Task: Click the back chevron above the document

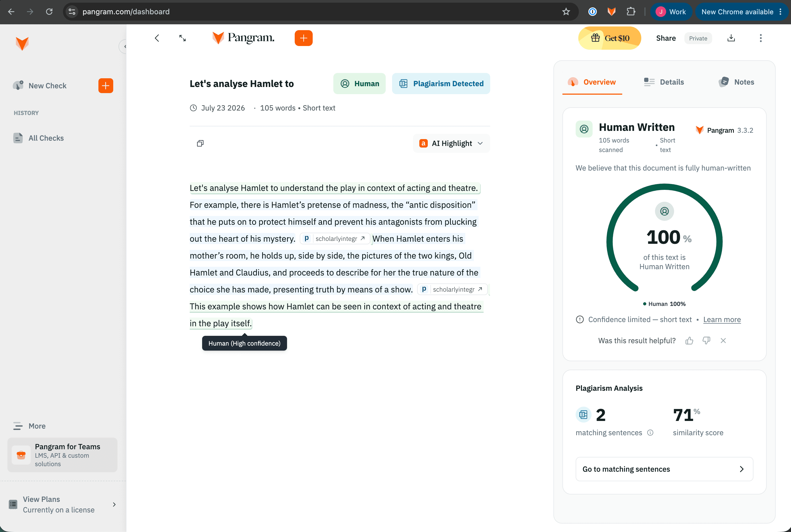Action: (x=157, y=38)
